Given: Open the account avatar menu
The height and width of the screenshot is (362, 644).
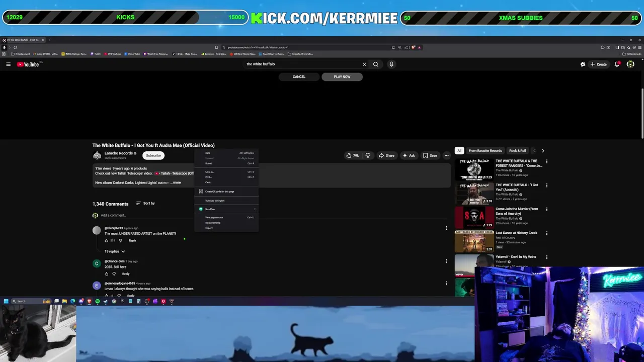Looking at the screenshot, I should [x=630, y=64].
